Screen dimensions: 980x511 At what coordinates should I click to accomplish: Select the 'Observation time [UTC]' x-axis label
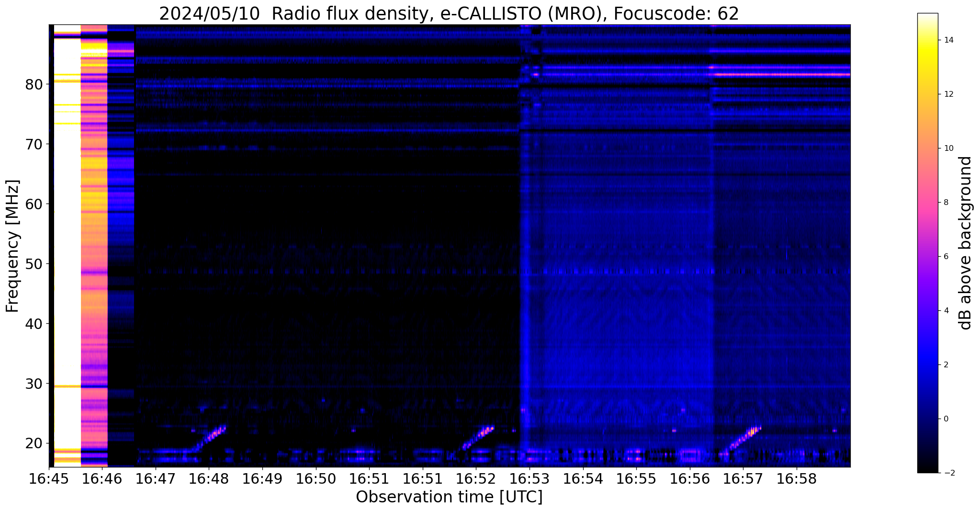click(x=449, y=497)
